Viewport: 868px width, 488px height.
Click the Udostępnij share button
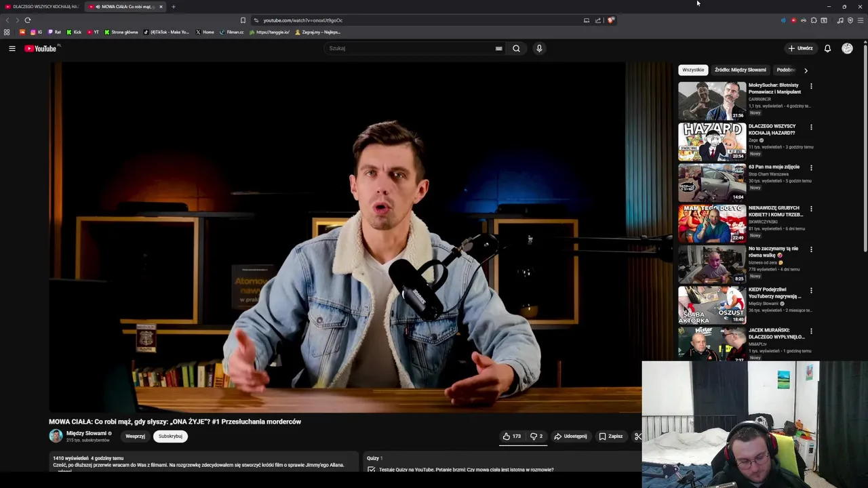(570, 436)
